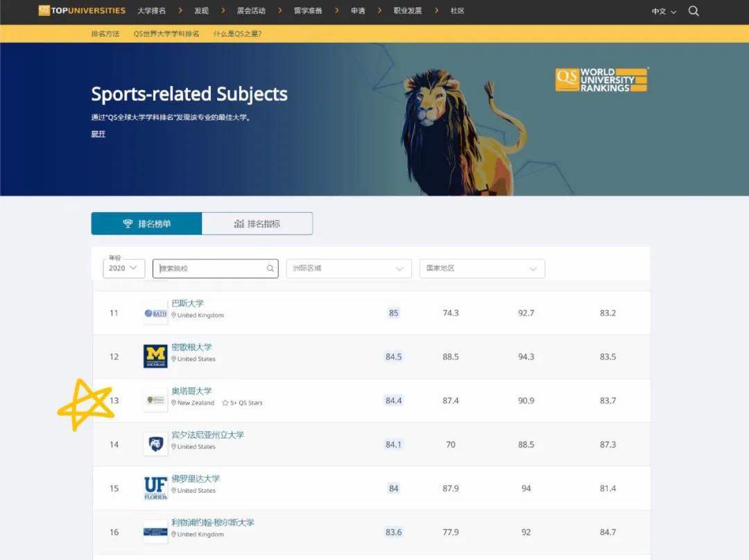
Task: Click 展开 to expand banner description
Action: tap(98, 134)
